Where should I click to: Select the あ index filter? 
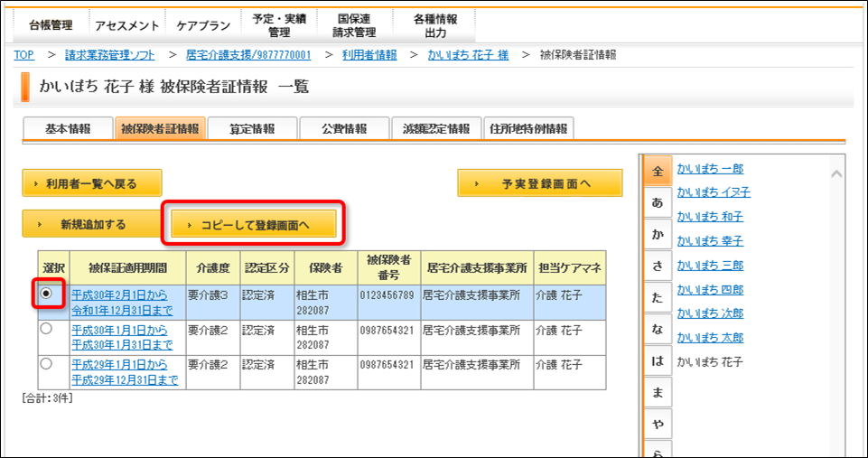click(658, 202)
